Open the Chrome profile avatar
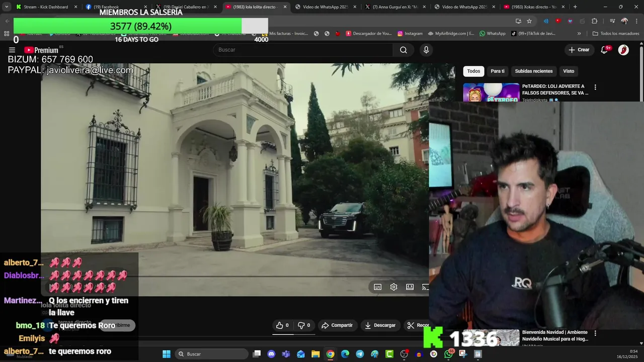Screen dimensions: 644x362 [x=624, y=21]
